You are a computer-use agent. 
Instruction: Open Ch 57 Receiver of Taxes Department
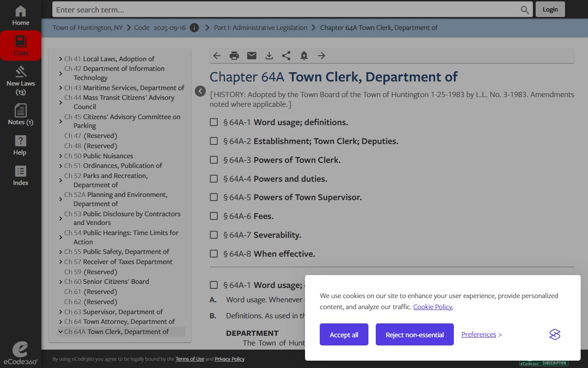pos(119,262)
